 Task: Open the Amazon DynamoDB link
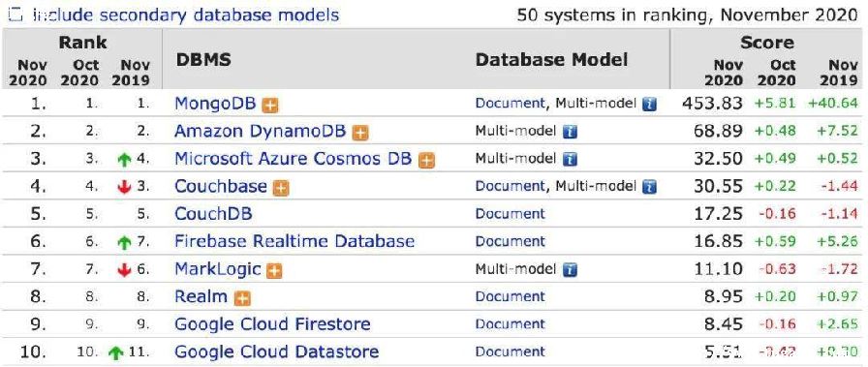[261, 131]
